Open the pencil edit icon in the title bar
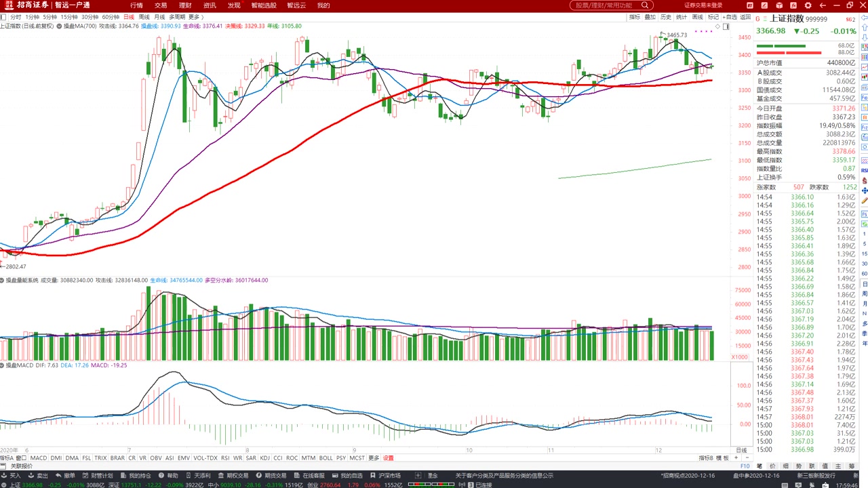The height and width of the screenshot is (488, 868). [x=764, y=5]
